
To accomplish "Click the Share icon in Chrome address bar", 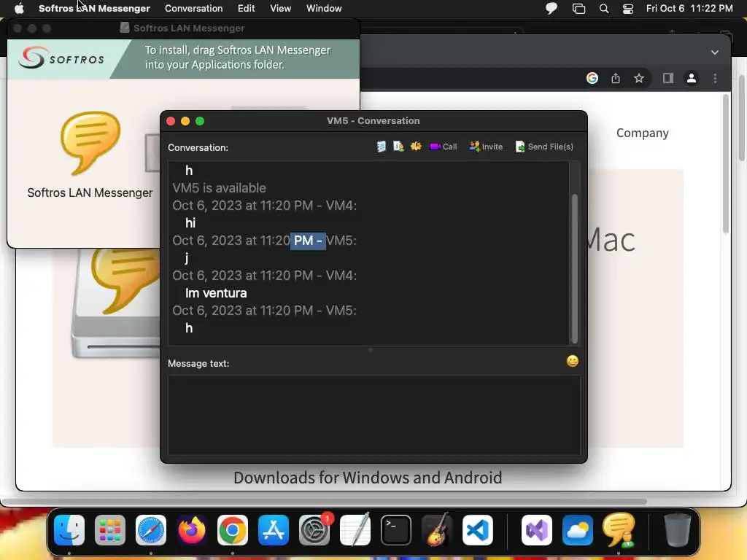I will click(x=616, y=78).
